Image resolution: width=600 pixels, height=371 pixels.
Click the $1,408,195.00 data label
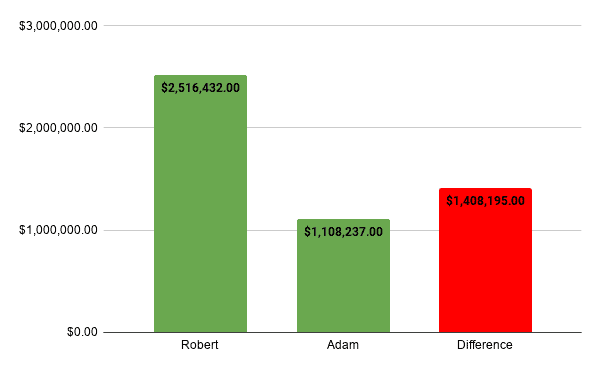tap(485, 201)
